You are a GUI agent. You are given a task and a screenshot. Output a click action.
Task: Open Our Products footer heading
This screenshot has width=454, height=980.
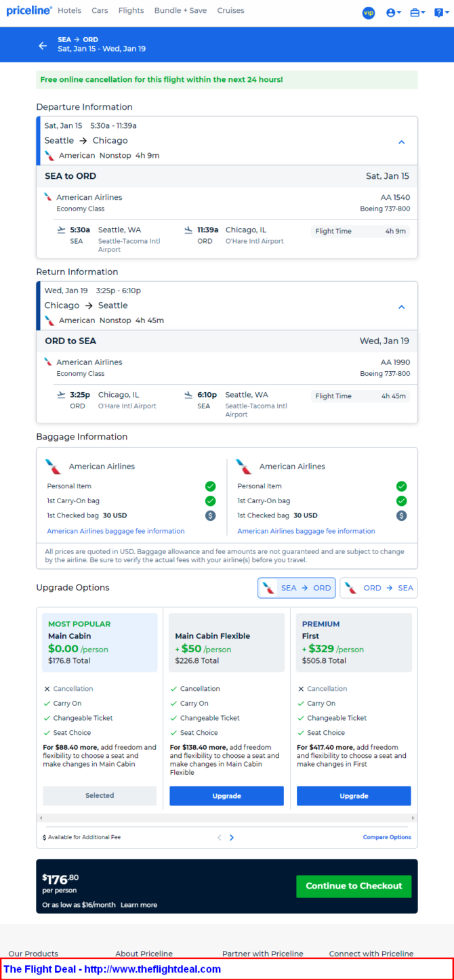[33, 954]
